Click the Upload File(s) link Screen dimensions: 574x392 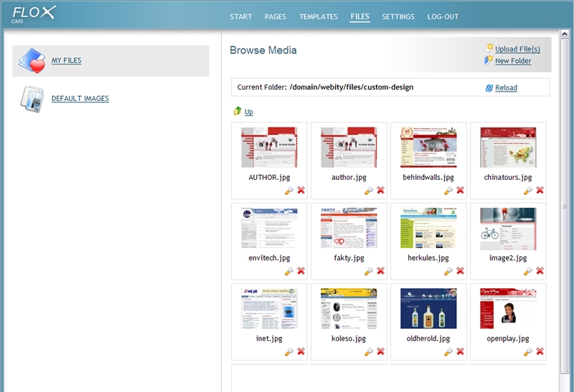tap(517, 49)
